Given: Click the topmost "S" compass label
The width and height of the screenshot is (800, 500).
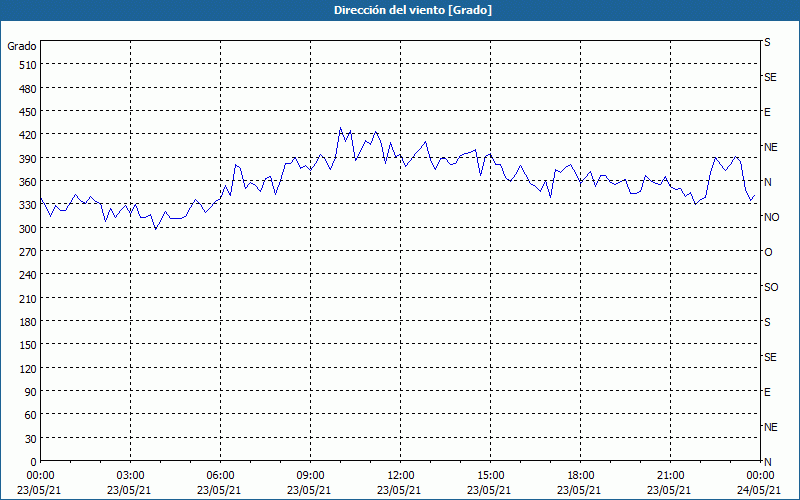Looking at the screenshot, I should tap(768, 43).
